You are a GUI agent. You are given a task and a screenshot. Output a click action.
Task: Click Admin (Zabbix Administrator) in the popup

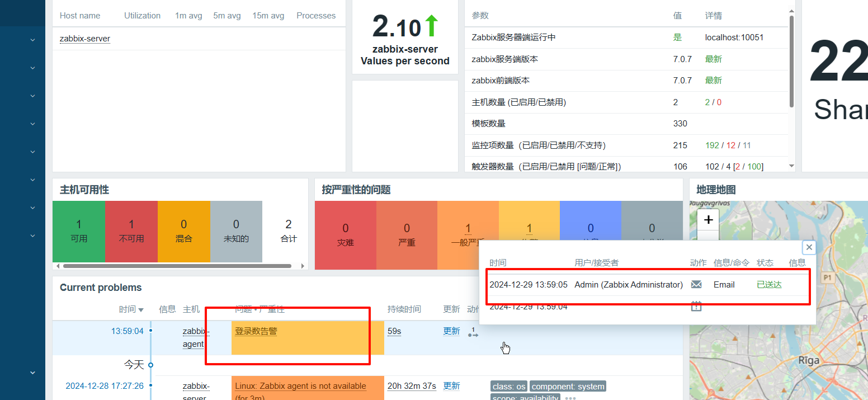click(629, 285)
